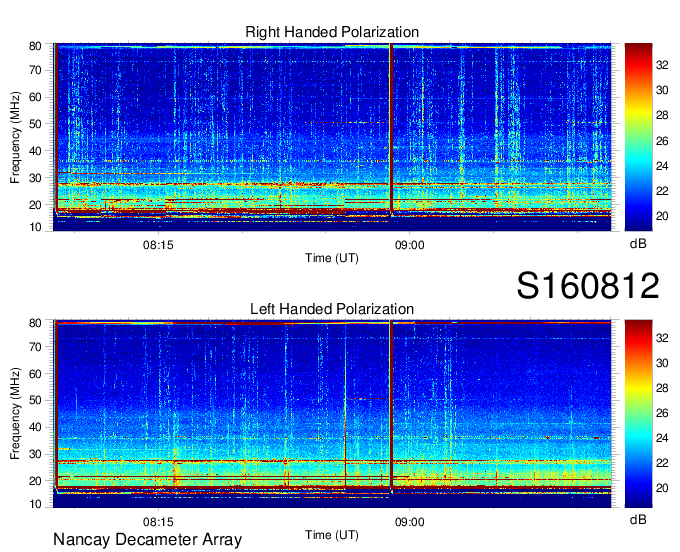This screenshot has height=552, width=680.
Task: Click the "40" frequency tick on the Left Handed plot
Action: click(35, 427)
